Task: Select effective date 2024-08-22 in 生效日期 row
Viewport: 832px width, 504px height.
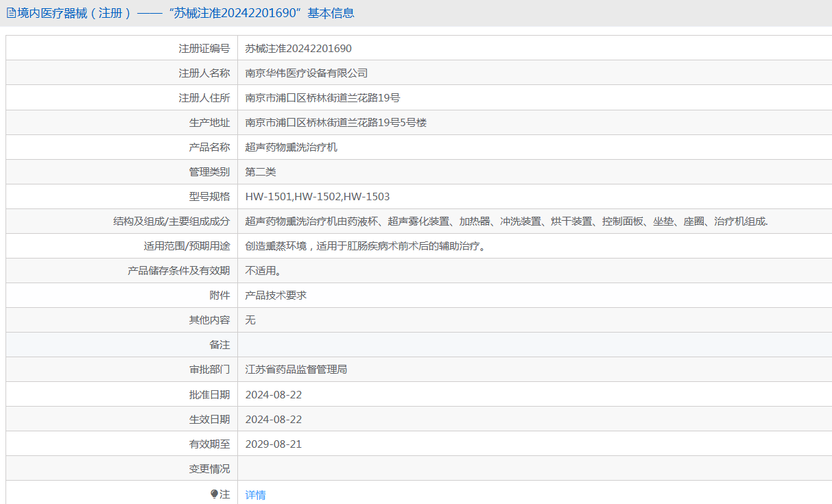Action: (x=274, y=420)
